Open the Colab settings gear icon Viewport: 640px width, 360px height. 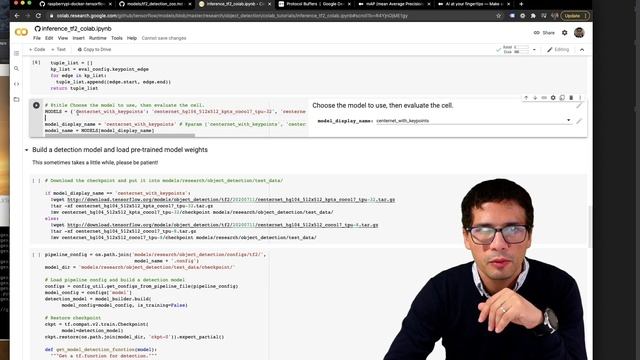[x=564, y=33]
